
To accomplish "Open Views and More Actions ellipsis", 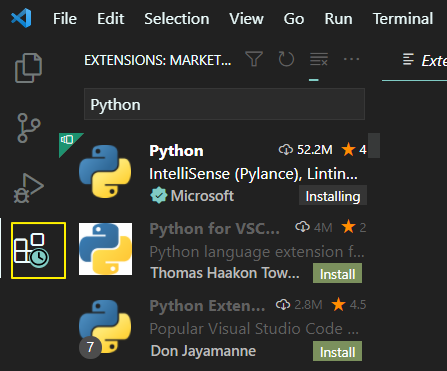I will click(x=351, y=59).
